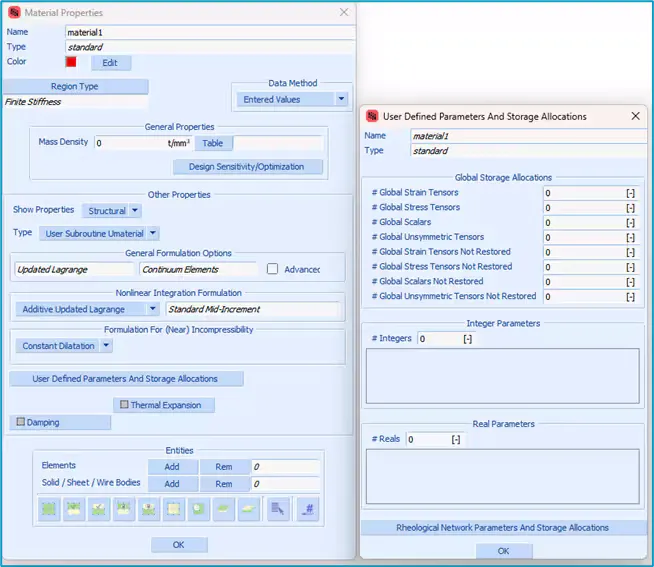
Task: Click the list-with-cursor set selection icon
Action: pyautogui.click(x=278, y=509)
